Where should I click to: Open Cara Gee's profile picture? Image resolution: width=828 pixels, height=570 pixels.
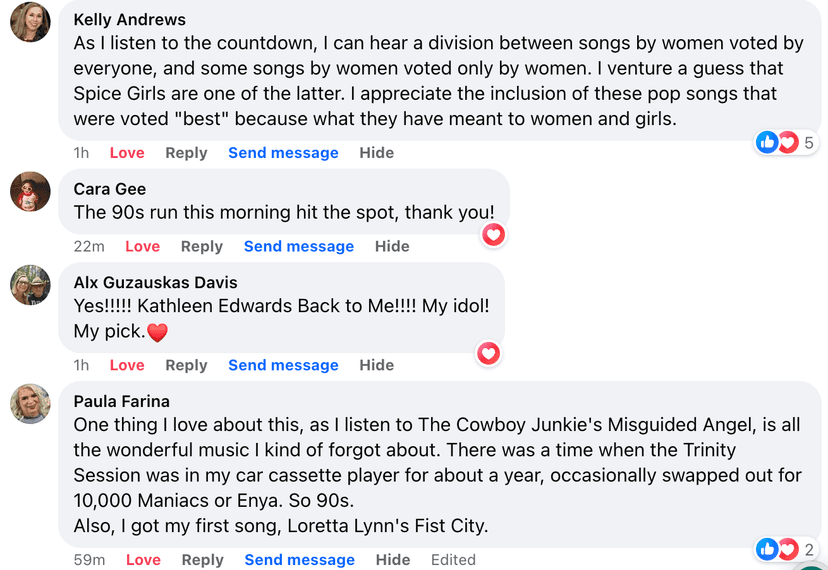tap(30, 191)
